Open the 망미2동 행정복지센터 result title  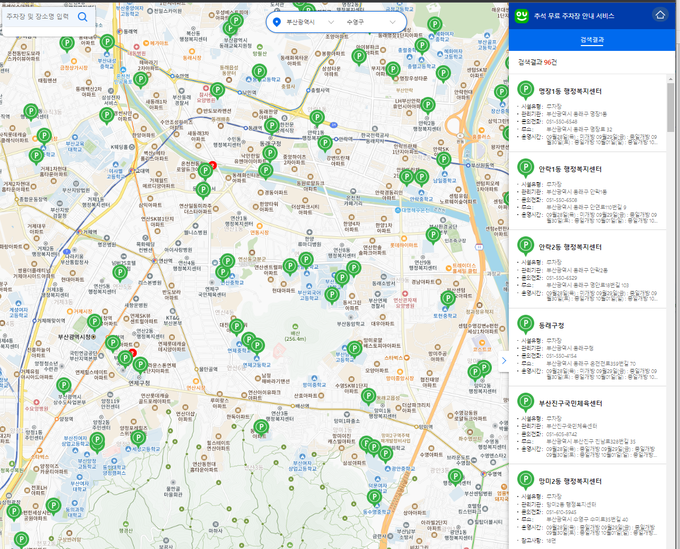click(x=570, y=481)
